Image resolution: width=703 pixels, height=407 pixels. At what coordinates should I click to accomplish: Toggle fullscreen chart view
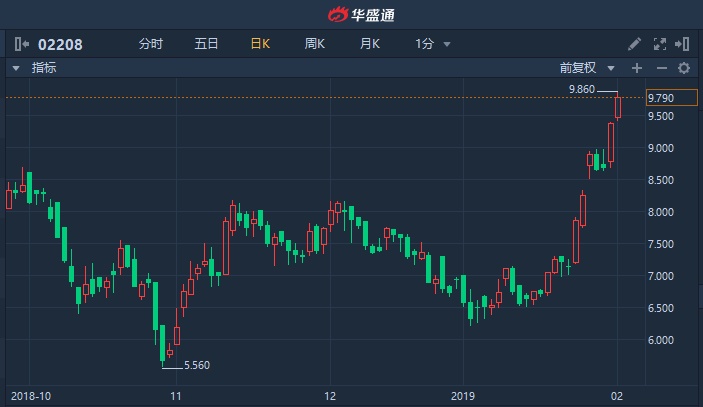(x=660, y=44)
